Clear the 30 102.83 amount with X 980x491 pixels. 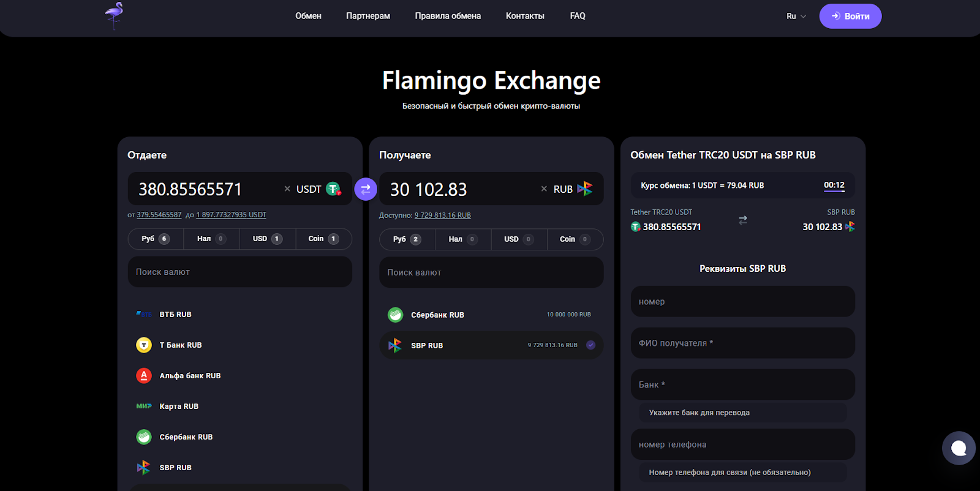click(544, 189)
